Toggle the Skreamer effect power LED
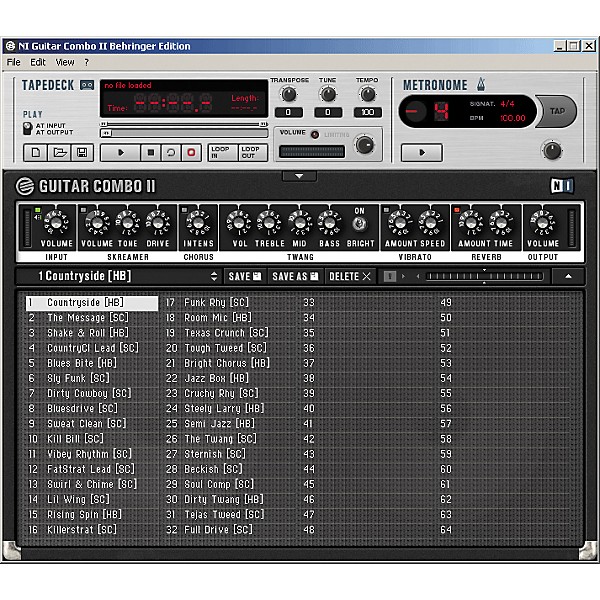The width and height of the screenshot is (600, 600). click(x=85, y=211)
